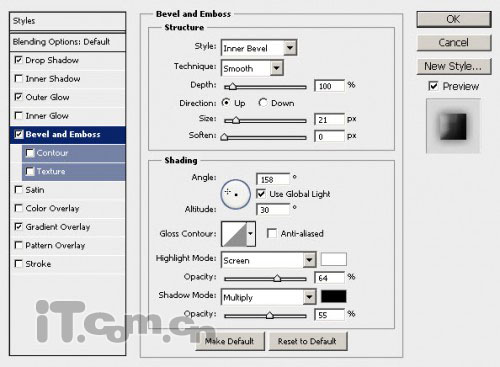
Task: Enable the Anti-aliased checkbox
Action: pyautogui.click(x=272, y=233)
